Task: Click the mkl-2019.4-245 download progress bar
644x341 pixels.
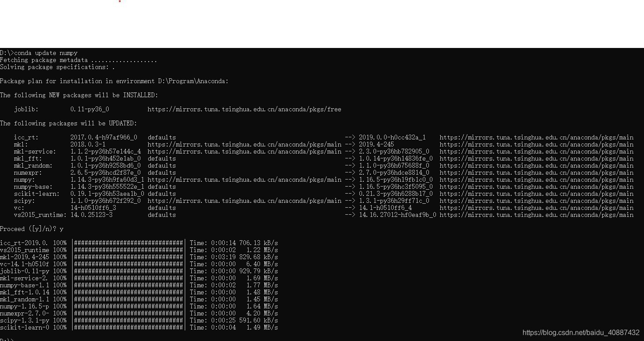Action: (128, 257)
